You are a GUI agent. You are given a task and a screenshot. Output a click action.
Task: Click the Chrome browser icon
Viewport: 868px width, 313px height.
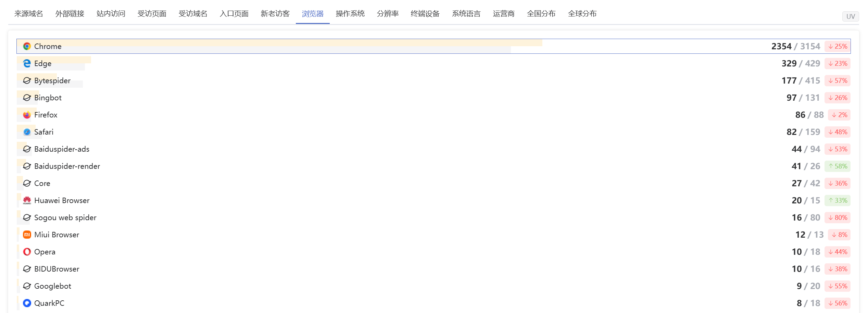pos(27,46)
